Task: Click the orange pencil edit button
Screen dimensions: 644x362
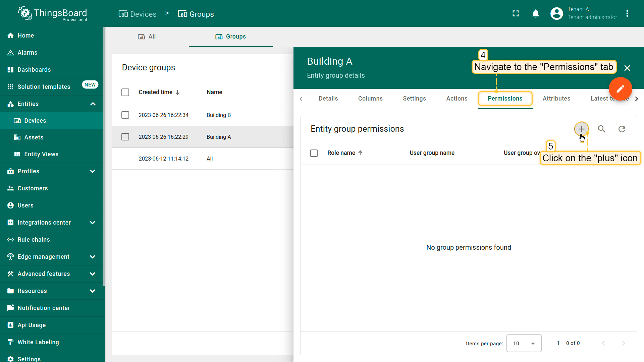Action: tap(620, 89)
